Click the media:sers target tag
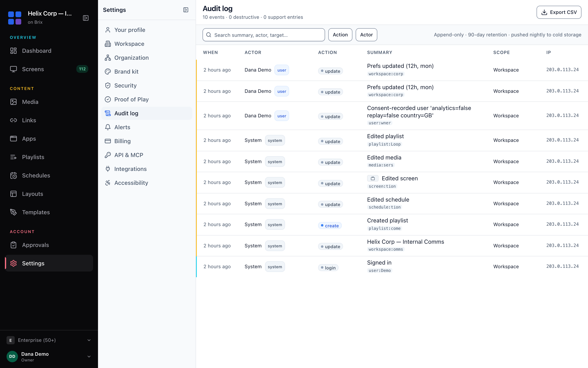This screenshot has width=588, height=368. pyautogui.click(x=381, y=165)
